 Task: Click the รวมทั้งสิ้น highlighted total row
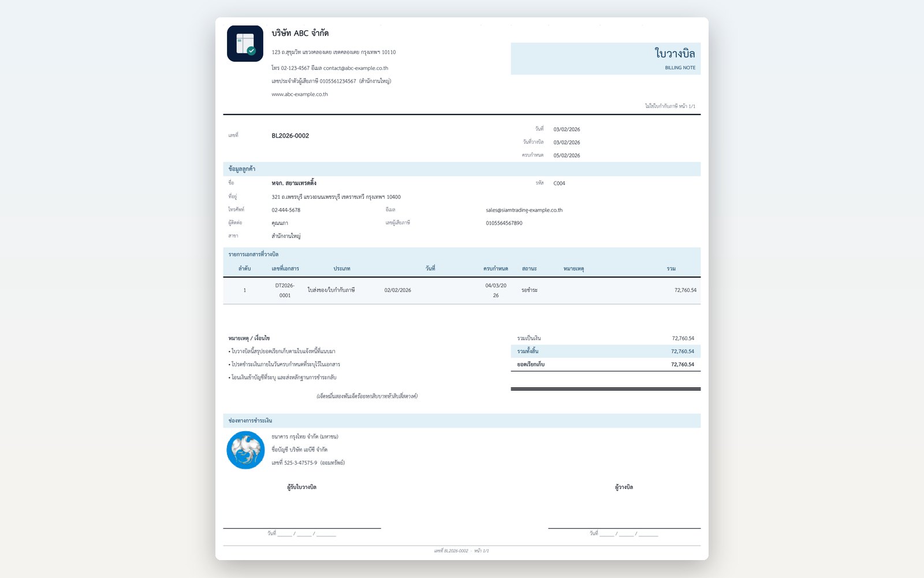pos(605,351)
